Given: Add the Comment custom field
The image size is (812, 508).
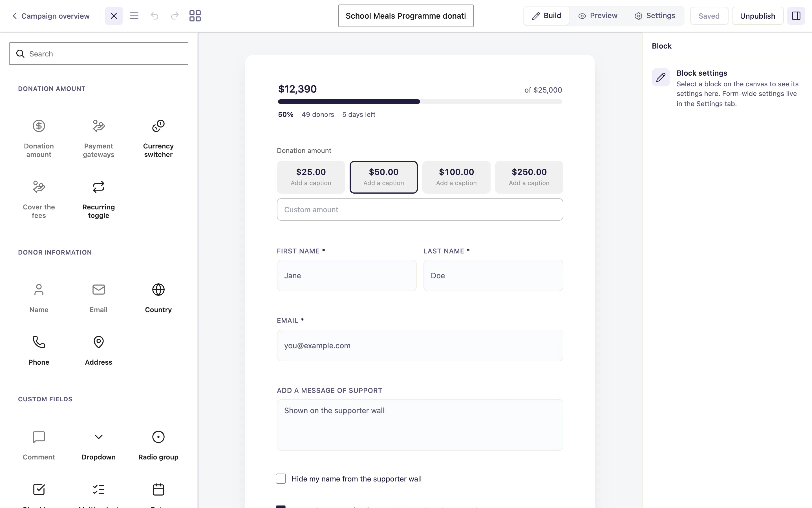Looking at the screenshot, I should click(39, 446).
